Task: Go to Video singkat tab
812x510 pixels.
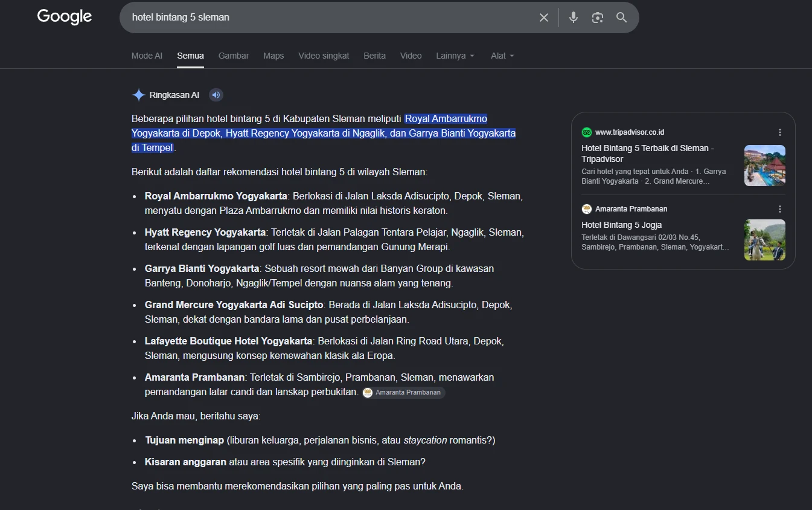Action: (324, 56)
